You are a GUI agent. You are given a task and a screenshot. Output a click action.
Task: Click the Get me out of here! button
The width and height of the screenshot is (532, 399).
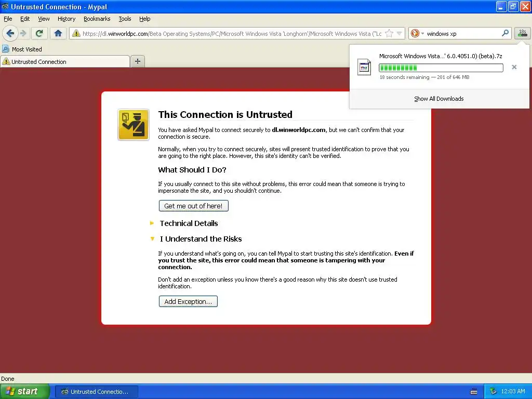point(193,206)
